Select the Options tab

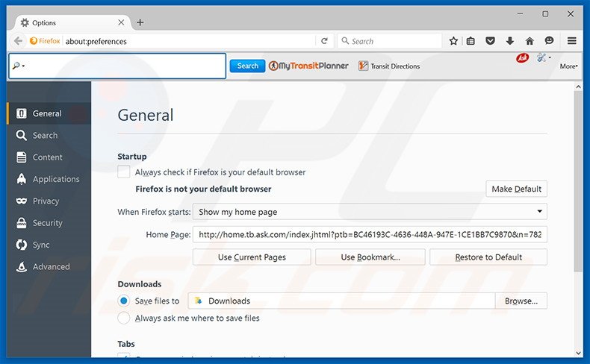point(72,22)
